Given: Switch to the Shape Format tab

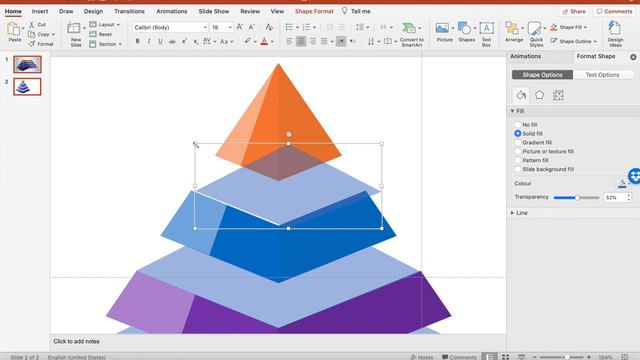Looking at the screenshot, I should coord(314,11).
